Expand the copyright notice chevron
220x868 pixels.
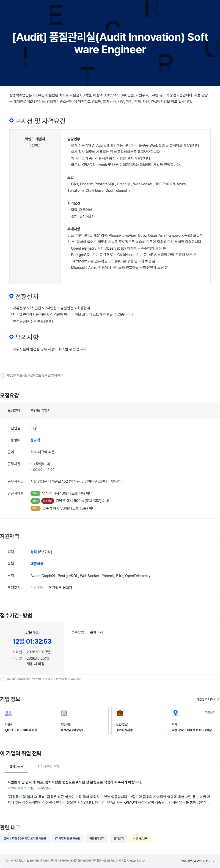(x=144, y=861)
